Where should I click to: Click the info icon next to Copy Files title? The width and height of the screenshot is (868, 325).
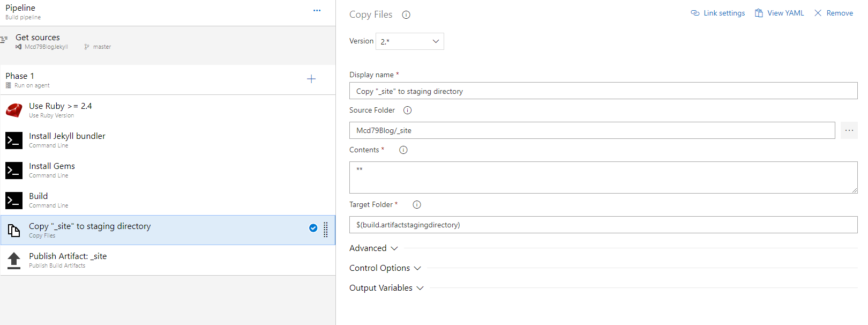click(406, 15)
